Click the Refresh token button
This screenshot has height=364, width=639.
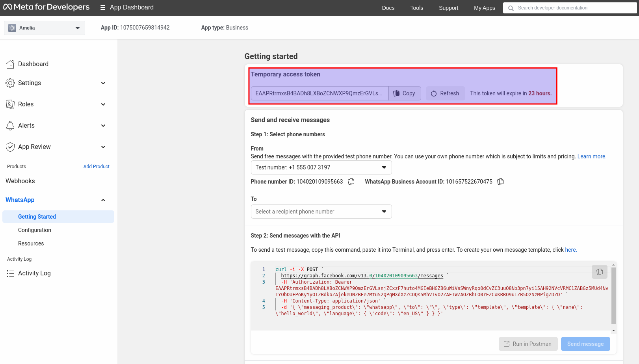445,93
